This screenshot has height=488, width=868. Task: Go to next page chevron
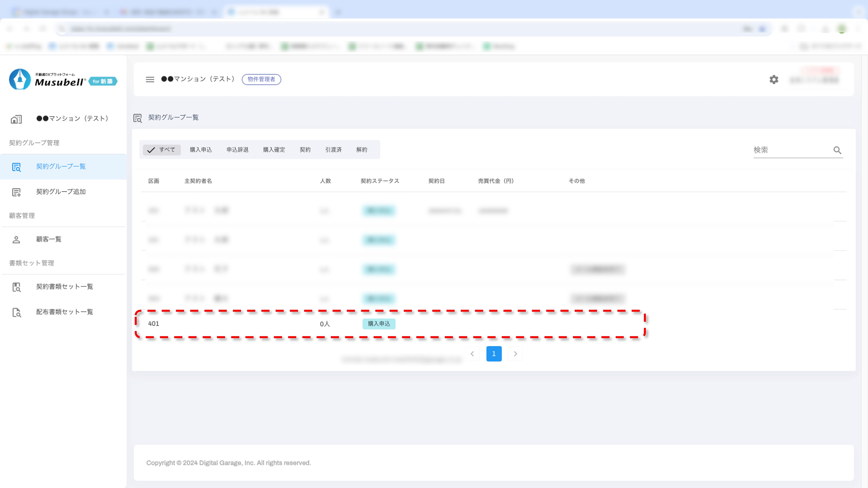tap(515, 354)
